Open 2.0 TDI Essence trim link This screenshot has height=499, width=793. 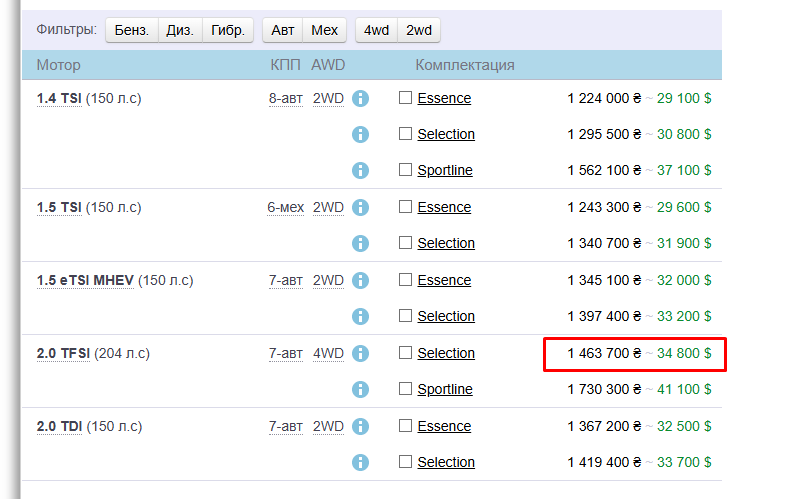(x=443, y=426)
